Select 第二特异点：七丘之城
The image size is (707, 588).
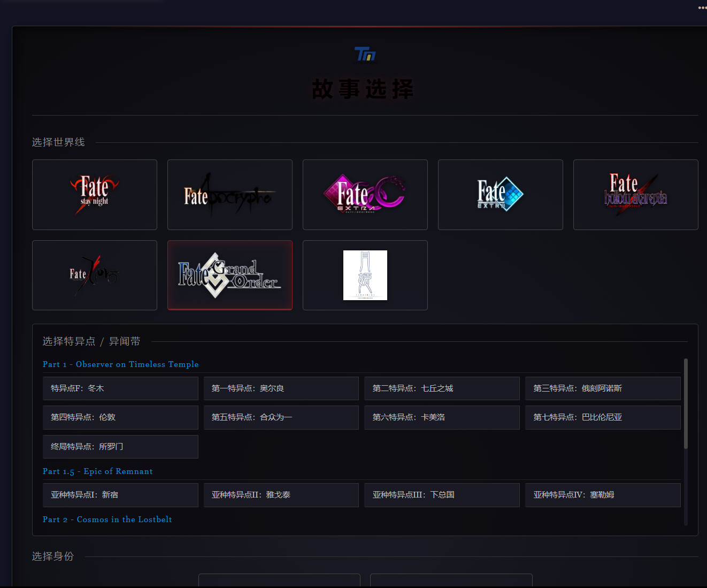[442, 388]
